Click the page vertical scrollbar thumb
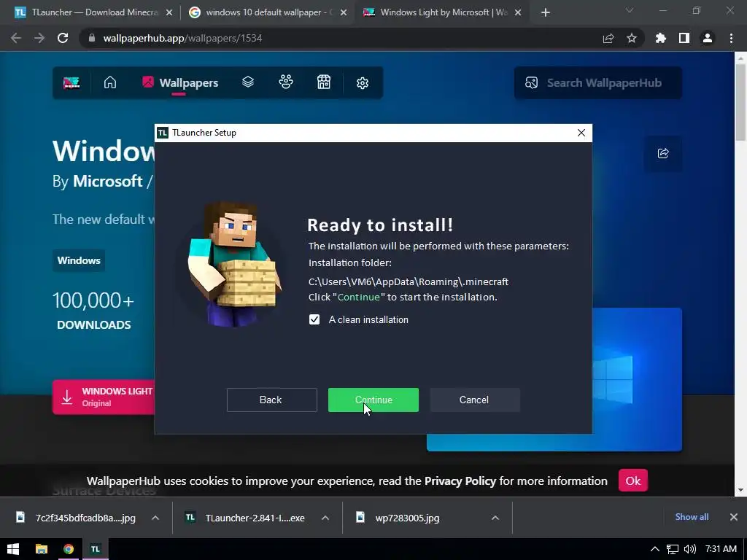747x560 pixels. coord(740,102)
